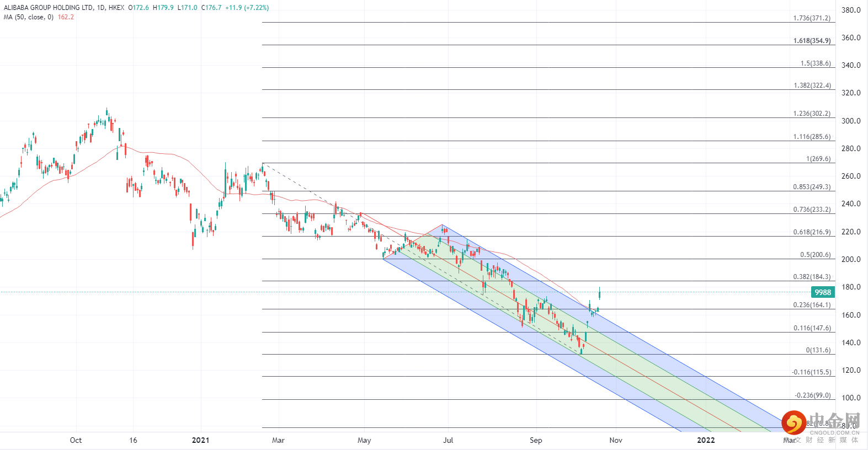
Task: Click the 360.0 price axis label
Action: click(851, 37)
